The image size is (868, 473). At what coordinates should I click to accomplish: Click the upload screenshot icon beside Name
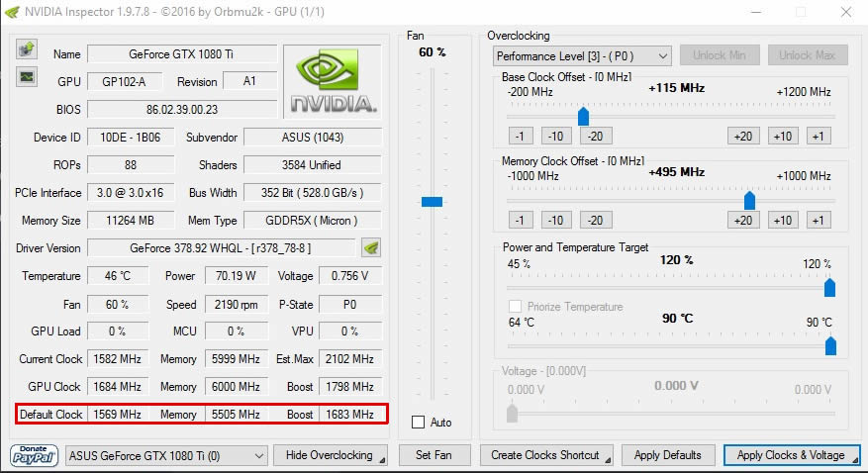tap(26, 49)
